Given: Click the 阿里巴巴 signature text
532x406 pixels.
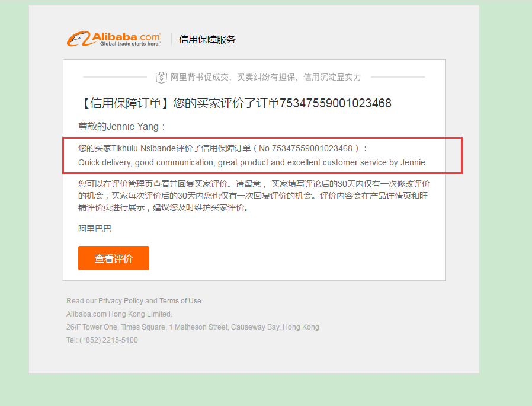Looking at the screenshot, I should point(95,229).
